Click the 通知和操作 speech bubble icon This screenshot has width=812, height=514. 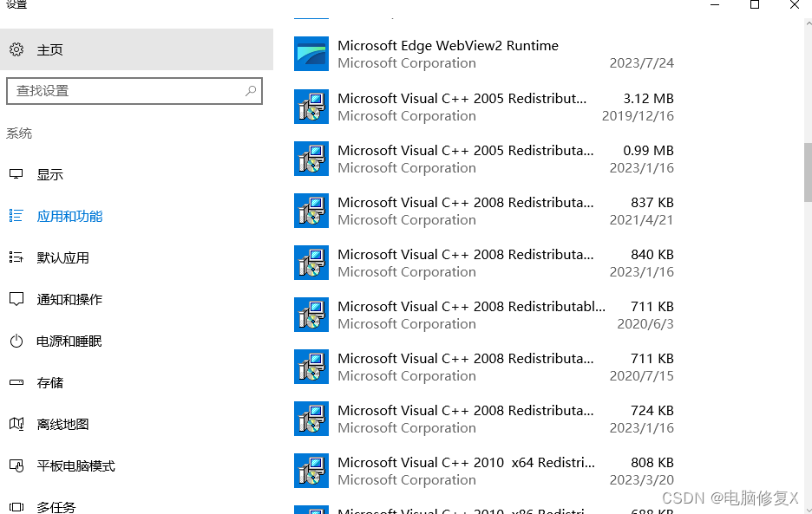click(16, 299)
